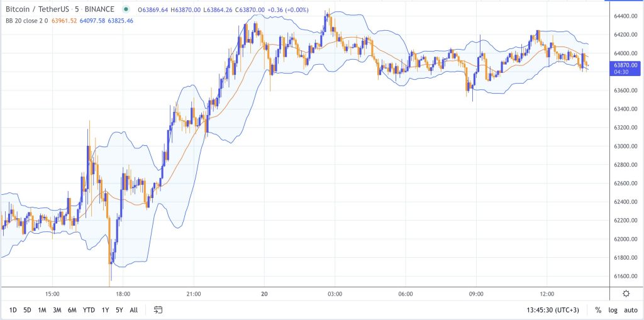The height and width of the screenshot is (320, 644).
Task: Click the date label 20 on time axis
Action: tap(265, 294)
